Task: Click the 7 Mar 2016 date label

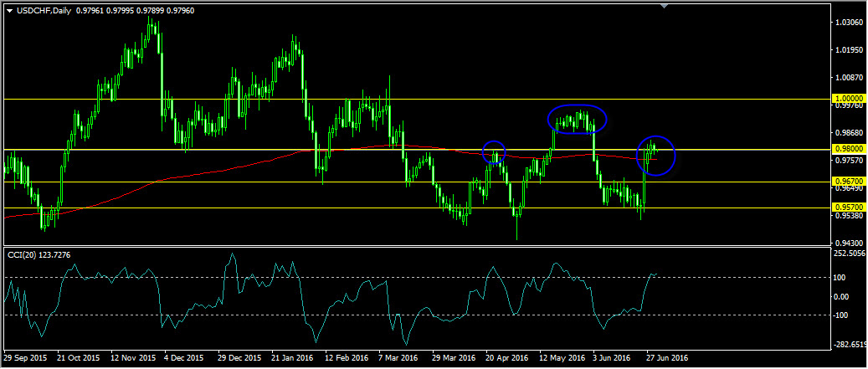Action: coord(398,358)
